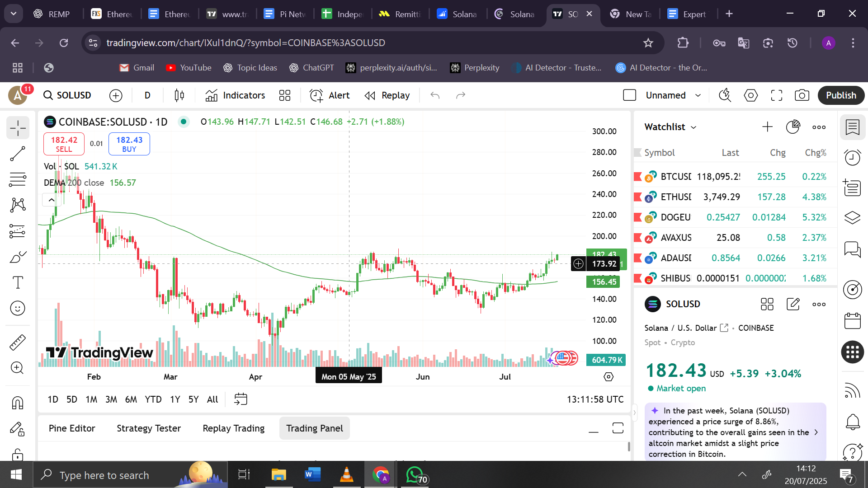Open the calendar sidebar icon
868x488 pixels.
pos(853,321)
